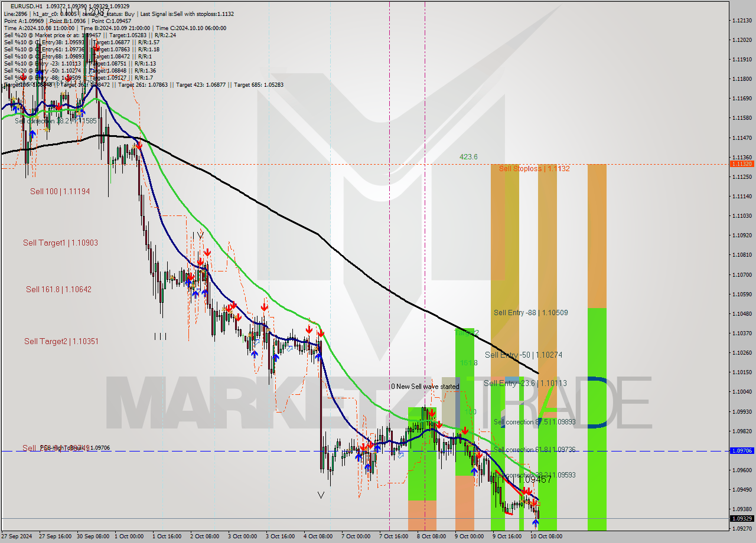Click the green '423.6' Fibonacci label

468,157
